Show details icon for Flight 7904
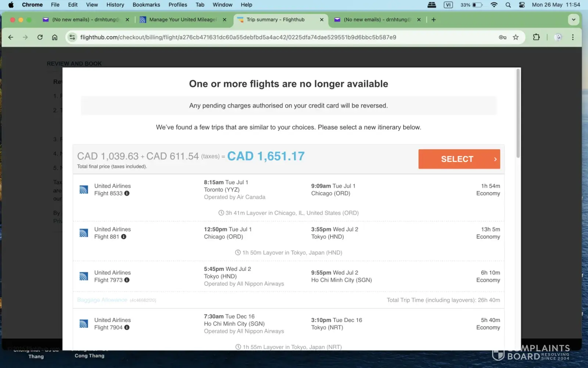The height and width of the screenshot is (368, 588). coord(127,328)
